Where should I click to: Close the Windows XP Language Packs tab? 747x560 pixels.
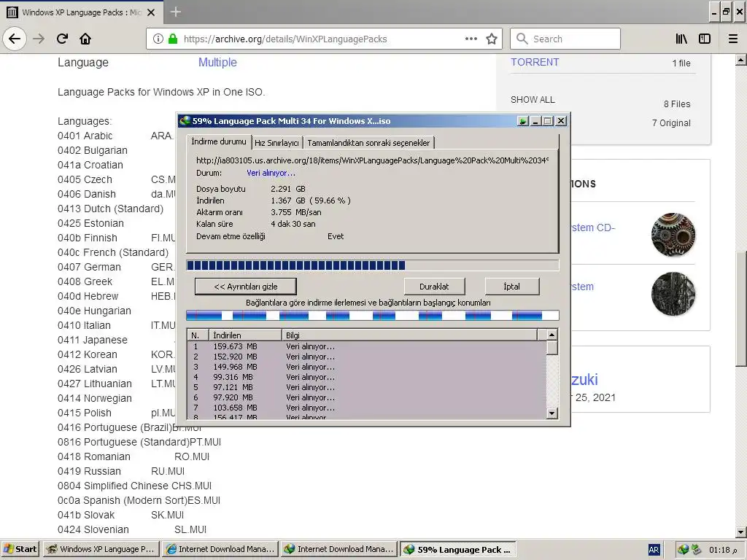click(151, 12)
